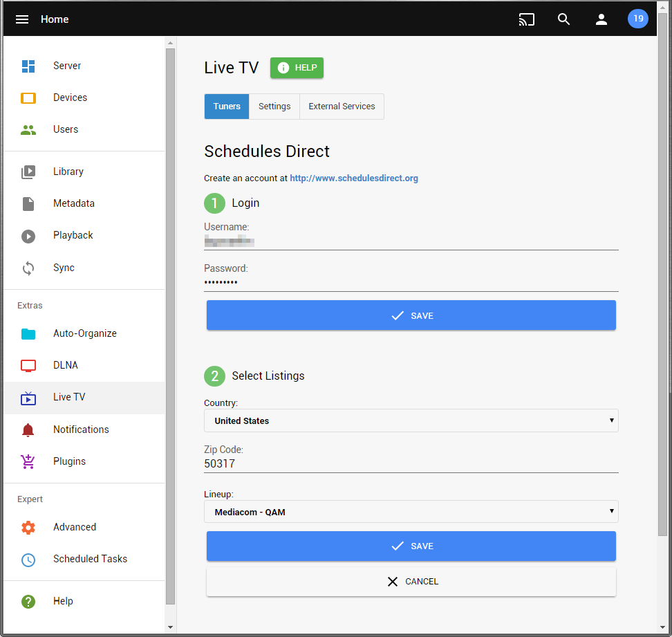Click the Playback play-circle icon
This screenshot has width=672, height=637.
click(x=28, y=237)
